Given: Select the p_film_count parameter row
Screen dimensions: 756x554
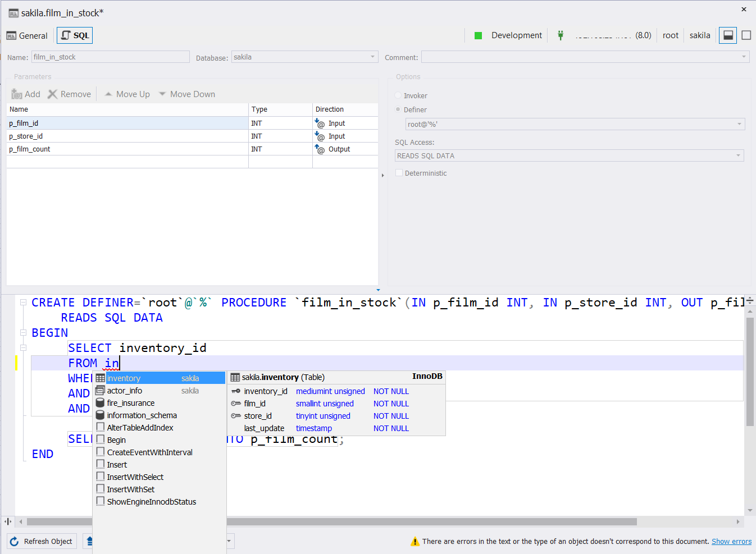Looking at the screenshot, I should 192,149.
